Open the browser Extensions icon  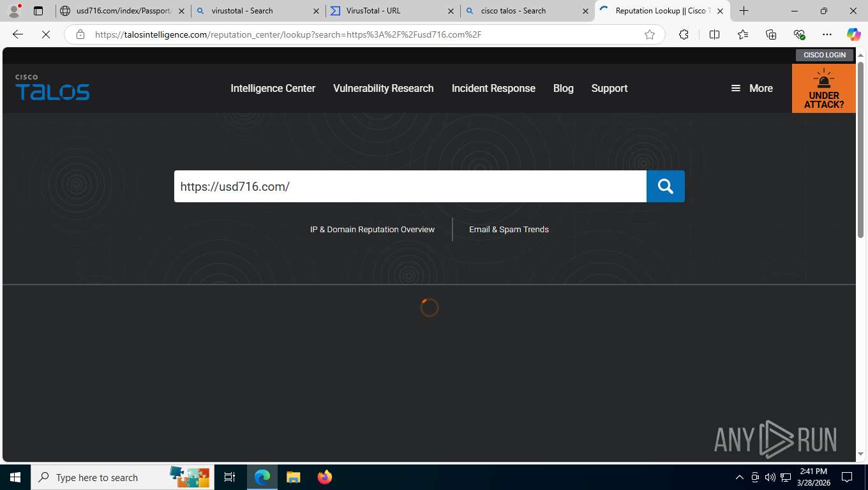[x=684, y=34]
